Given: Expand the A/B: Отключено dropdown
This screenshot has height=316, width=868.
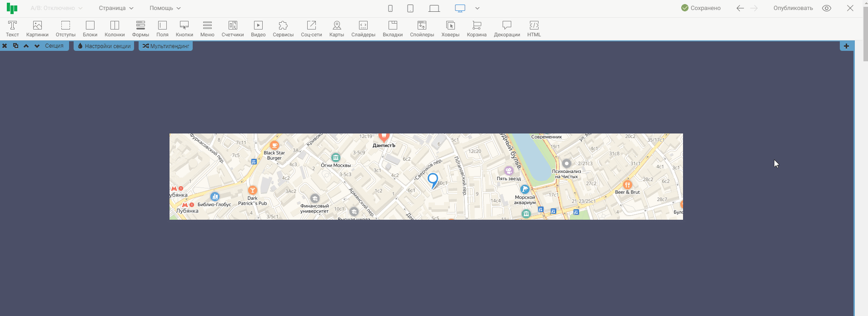Looking at the screenshot, I should pos(56,8).
